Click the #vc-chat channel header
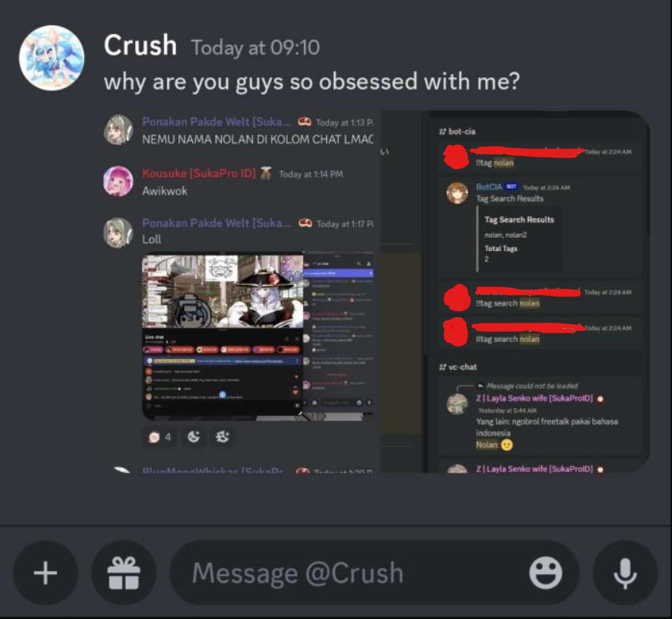 458,367
